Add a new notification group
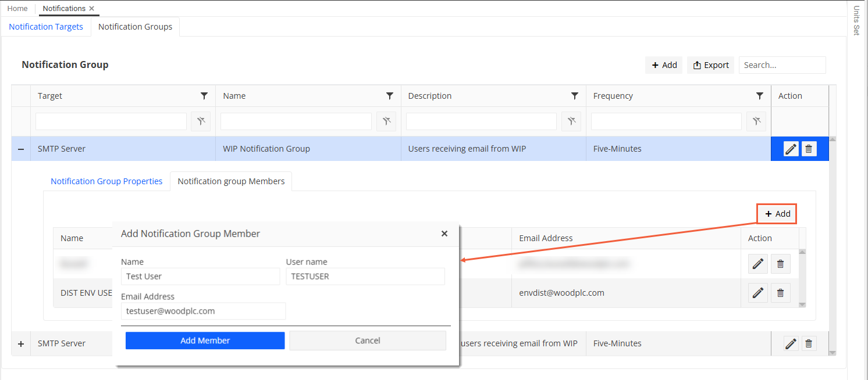Image resolution: width=868 pixels, height=380 pixels. pos(664,65)
